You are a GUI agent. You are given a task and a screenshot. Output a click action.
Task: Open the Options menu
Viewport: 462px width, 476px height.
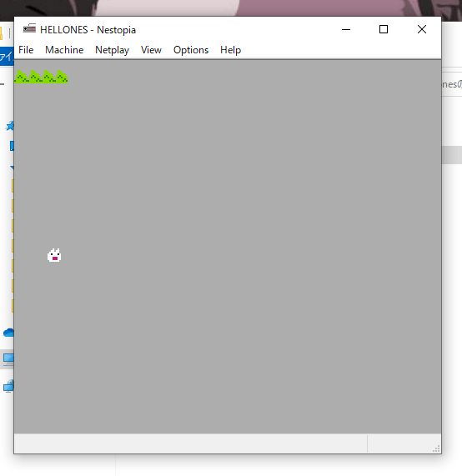(x=191, y=50)
